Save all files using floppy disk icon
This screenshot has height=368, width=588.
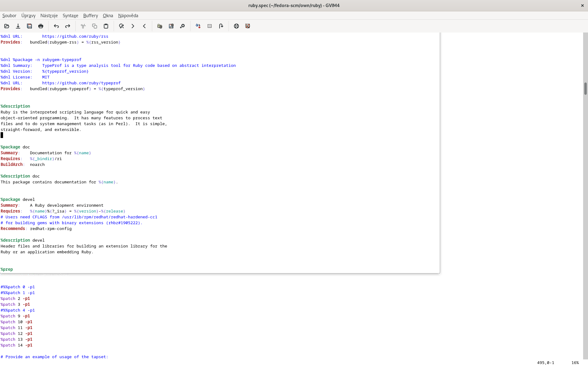[29, 26]
